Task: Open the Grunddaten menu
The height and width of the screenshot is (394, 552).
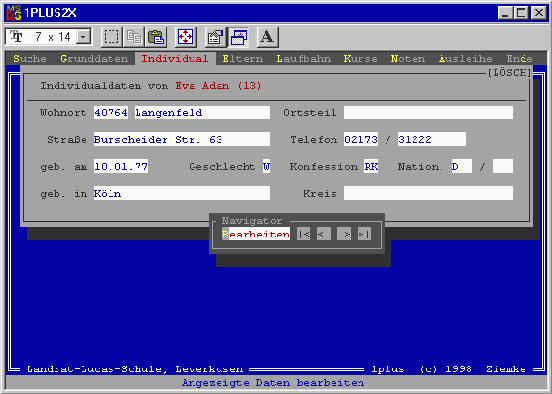Action: pyautogui.click(x=94, y=58)
